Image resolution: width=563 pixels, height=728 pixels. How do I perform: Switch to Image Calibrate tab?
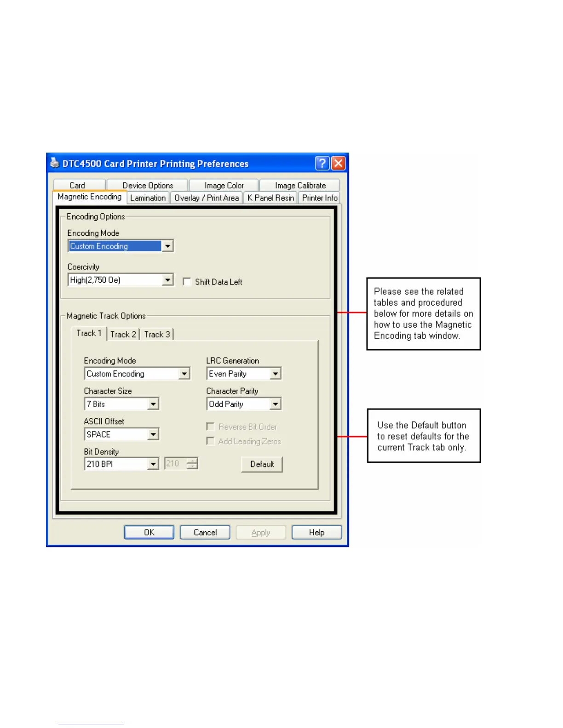click(x=300, y=185)
